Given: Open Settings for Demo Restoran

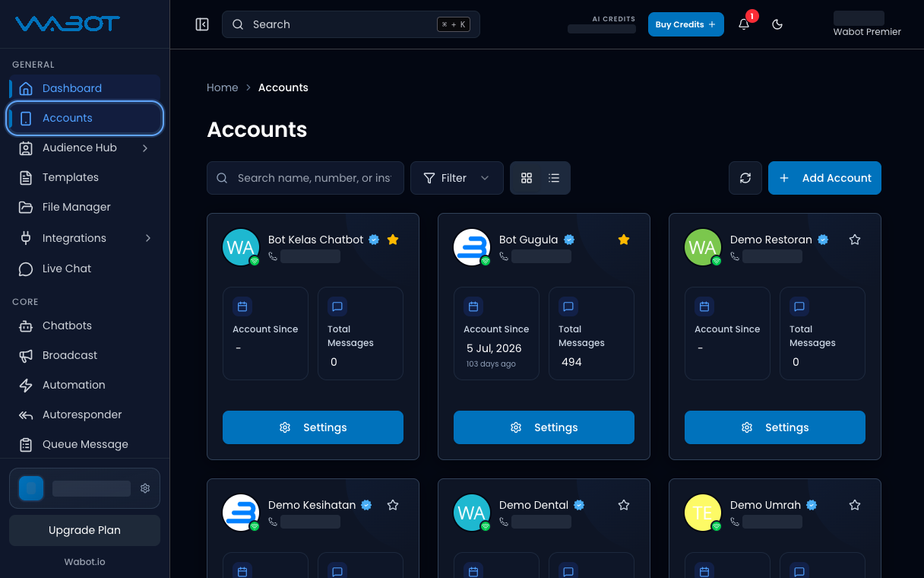Looking at the screenshot, I should click(775, 427).
